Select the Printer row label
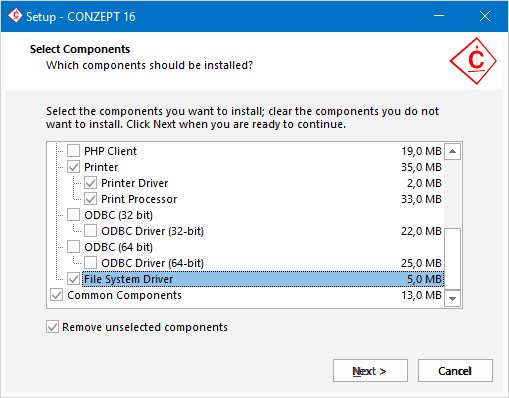 click(101, 167)
